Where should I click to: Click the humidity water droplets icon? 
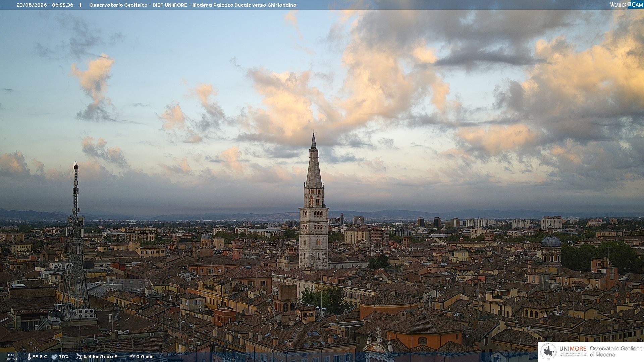(54, 357)
